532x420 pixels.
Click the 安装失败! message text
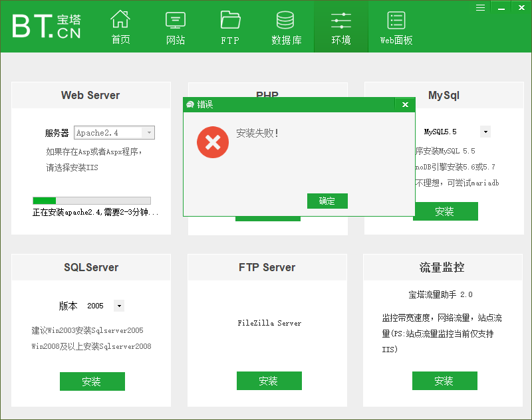[257, 133]
